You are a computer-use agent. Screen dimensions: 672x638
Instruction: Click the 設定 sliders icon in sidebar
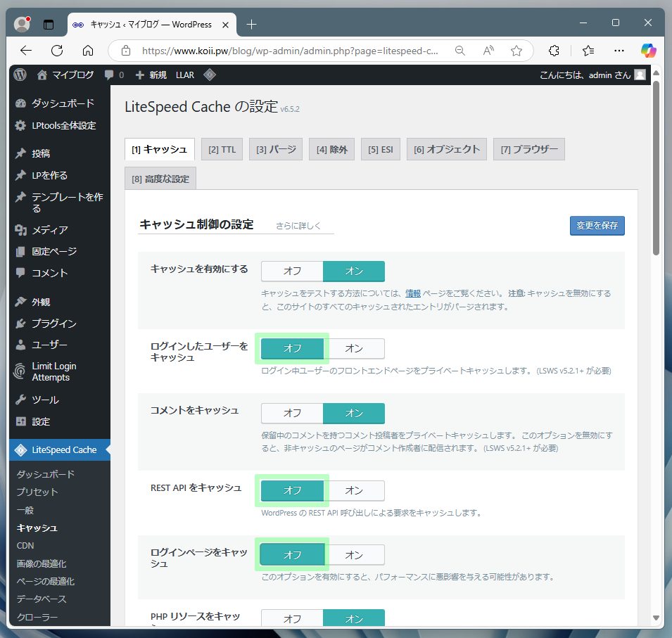(x=20, y=421)
